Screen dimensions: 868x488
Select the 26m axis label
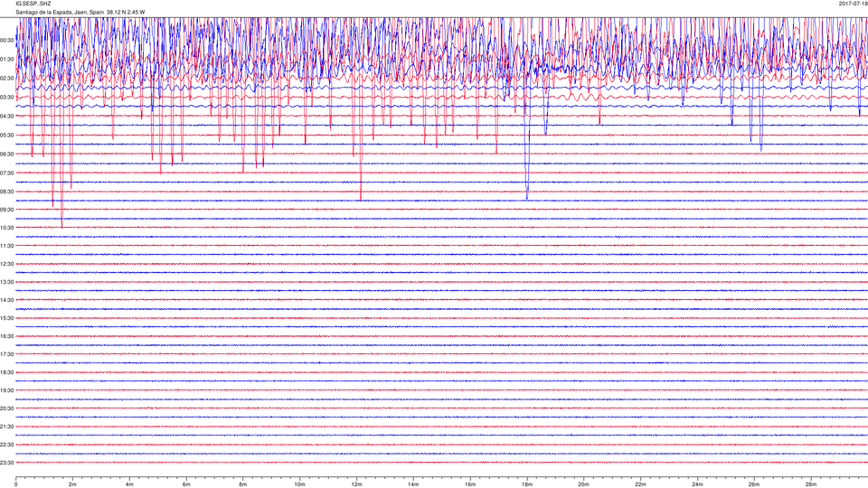[x=754, y=484]
